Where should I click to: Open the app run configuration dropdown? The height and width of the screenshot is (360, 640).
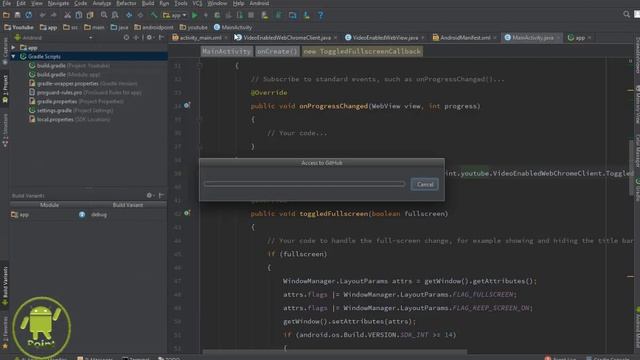pyautogui.click(x=175, y=15)
